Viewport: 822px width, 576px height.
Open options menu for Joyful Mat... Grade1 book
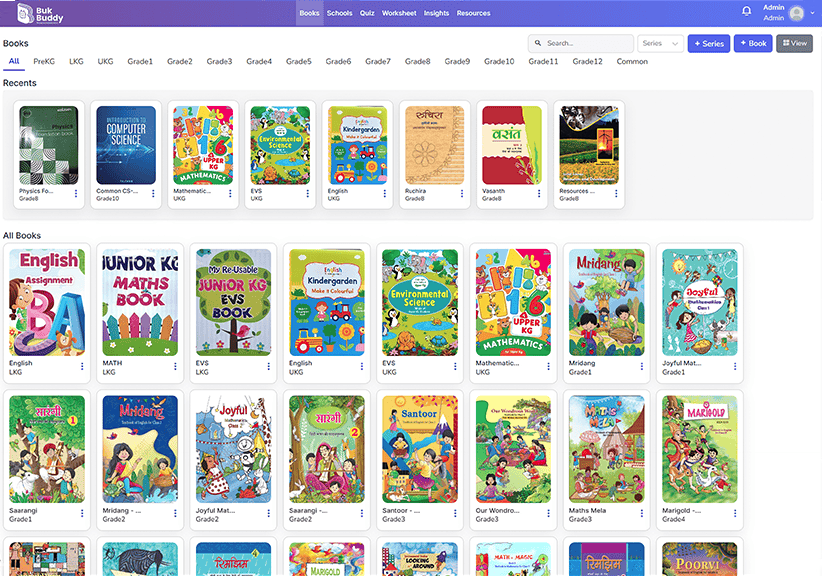pos(735,366)
